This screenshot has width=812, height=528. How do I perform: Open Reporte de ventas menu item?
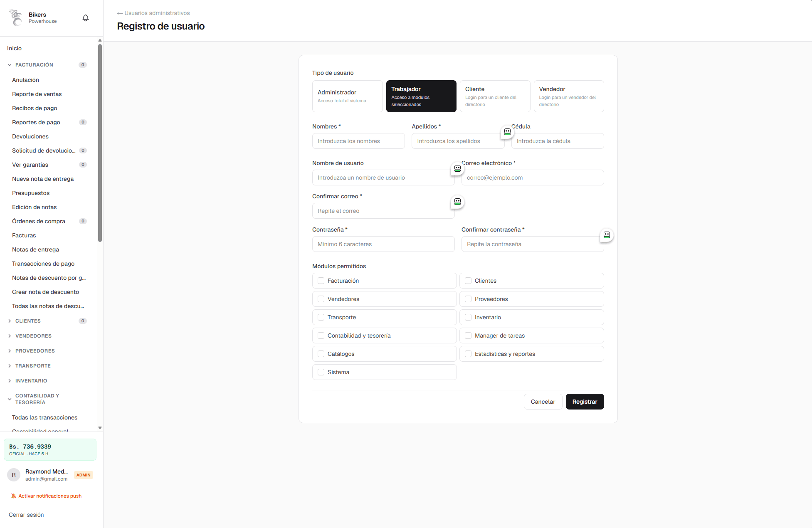click(x=37, y=94)
